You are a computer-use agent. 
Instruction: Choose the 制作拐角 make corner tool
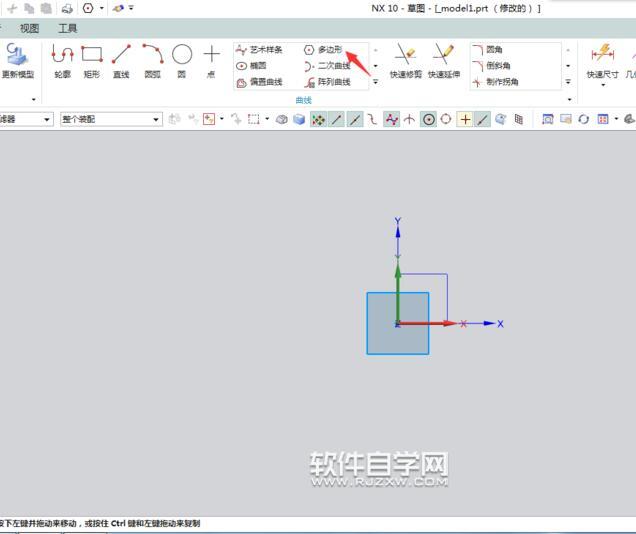tap(495, 82)
